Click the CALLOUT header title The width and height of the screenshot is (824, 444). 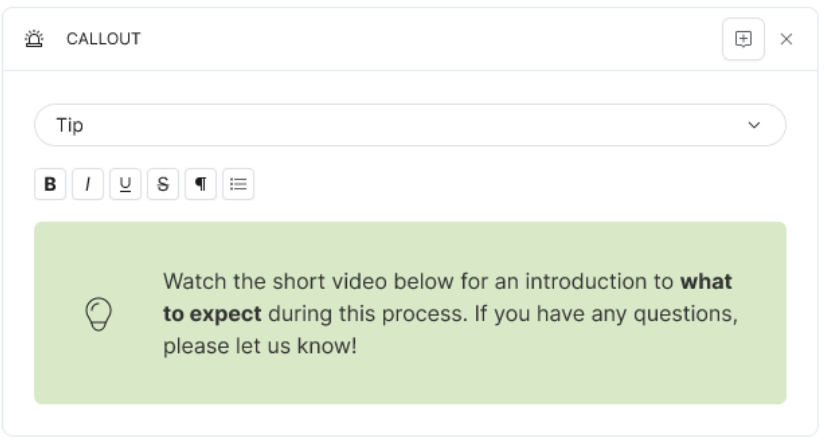click(104, 39)
